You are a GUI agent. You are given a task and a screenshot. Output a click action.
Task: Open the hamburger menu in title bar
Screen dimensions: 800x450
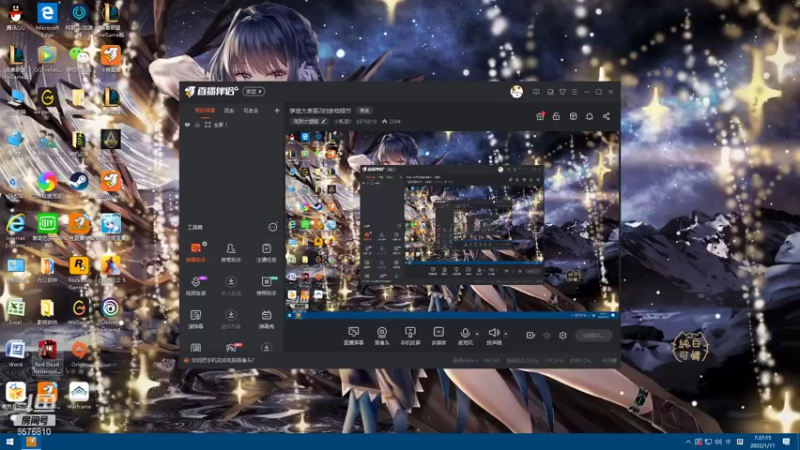[574, 92]
